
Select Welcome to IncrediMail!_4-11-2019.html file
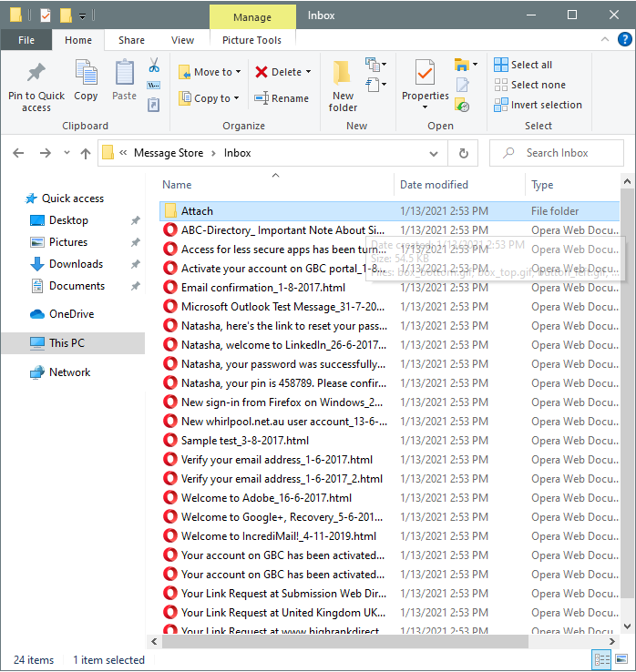(x=278, y=536)
